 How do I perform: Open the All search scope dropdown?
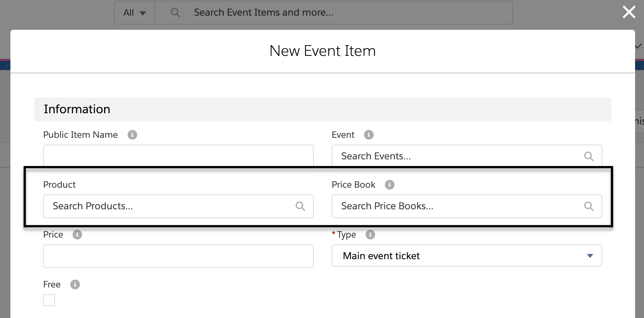click(135, 13)
